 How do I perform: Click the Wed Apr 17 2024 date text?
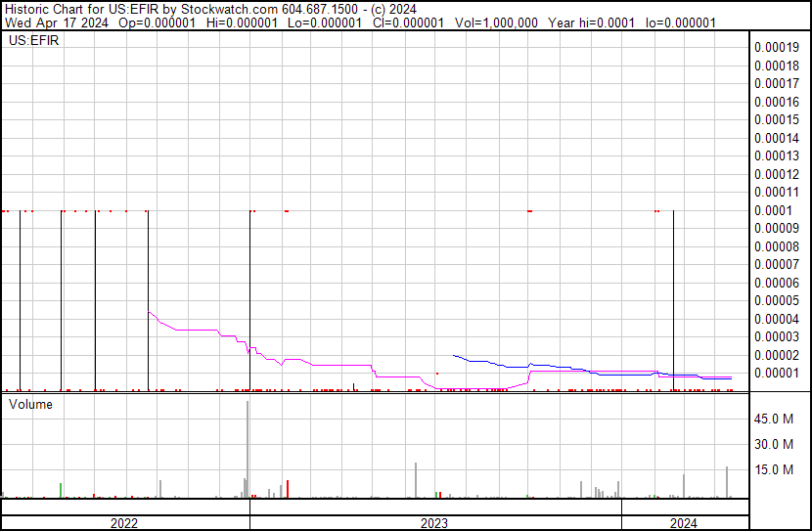pos(46,22)
